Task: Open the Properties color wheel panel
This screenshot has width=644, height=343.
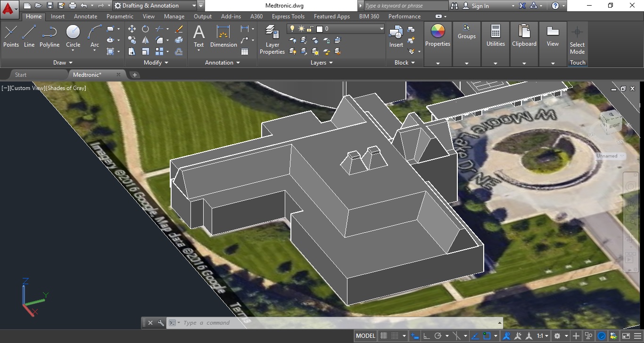Action: 438,43
